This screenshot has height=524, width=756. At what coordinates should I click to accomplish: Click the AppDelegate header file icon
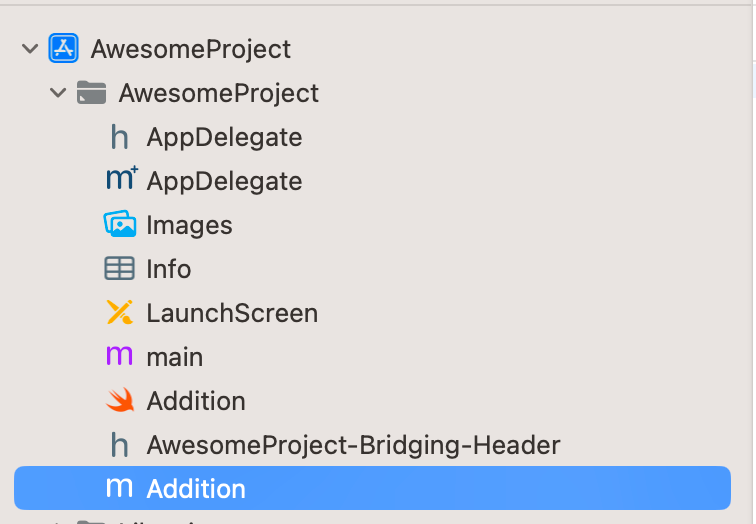(x=119, y=137)
